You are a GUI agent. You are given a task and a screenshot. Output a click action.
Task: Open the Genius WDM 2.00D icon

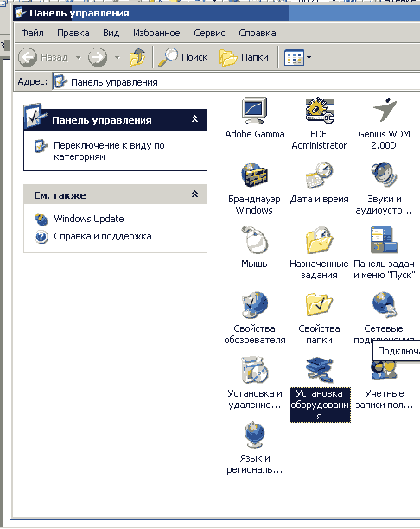[x=384, y=124]
